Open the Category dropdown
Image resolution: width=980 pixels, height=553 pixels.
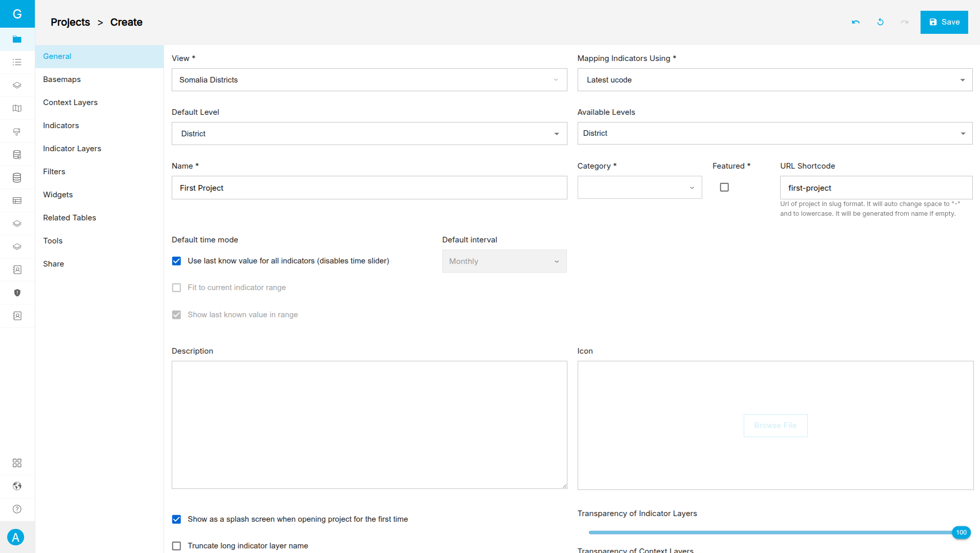click(639, 188)
